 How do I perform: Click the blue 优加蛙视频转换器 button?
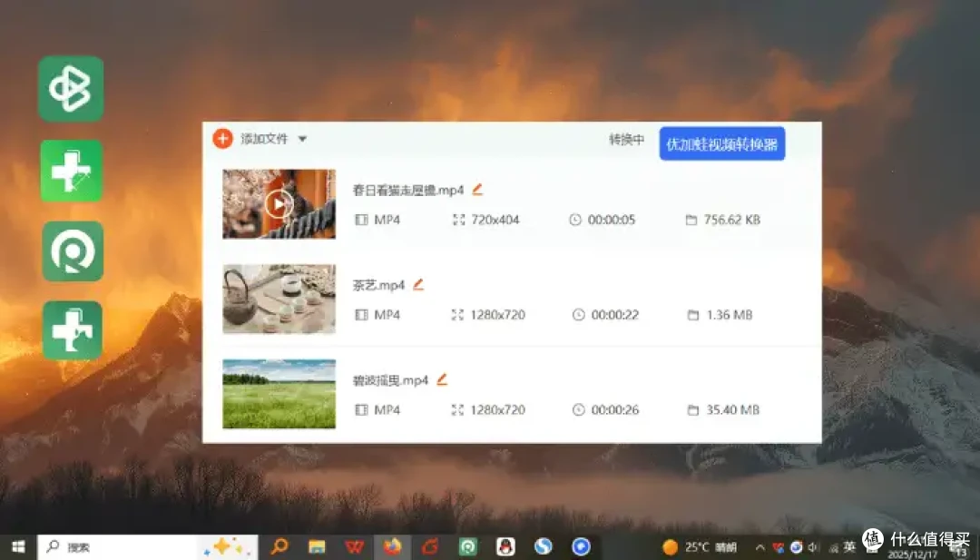point(722,143)
